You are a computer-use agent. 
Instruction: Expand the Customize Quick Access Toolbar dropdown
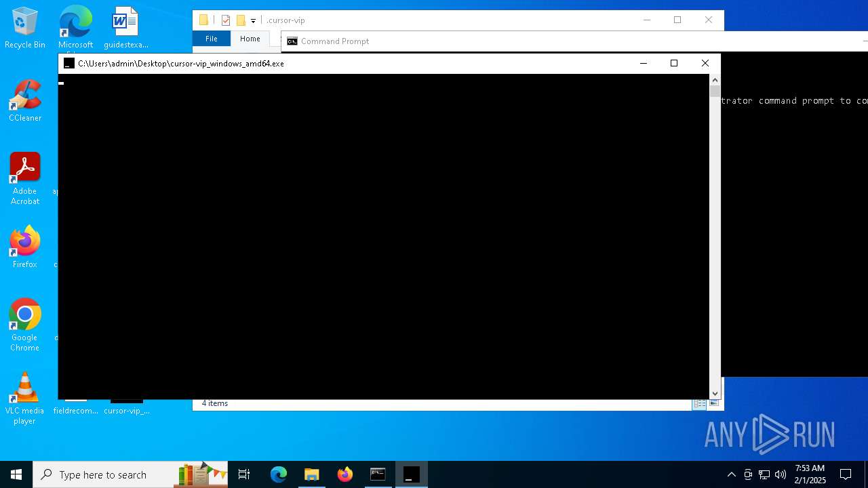click(x=253, y=21)
